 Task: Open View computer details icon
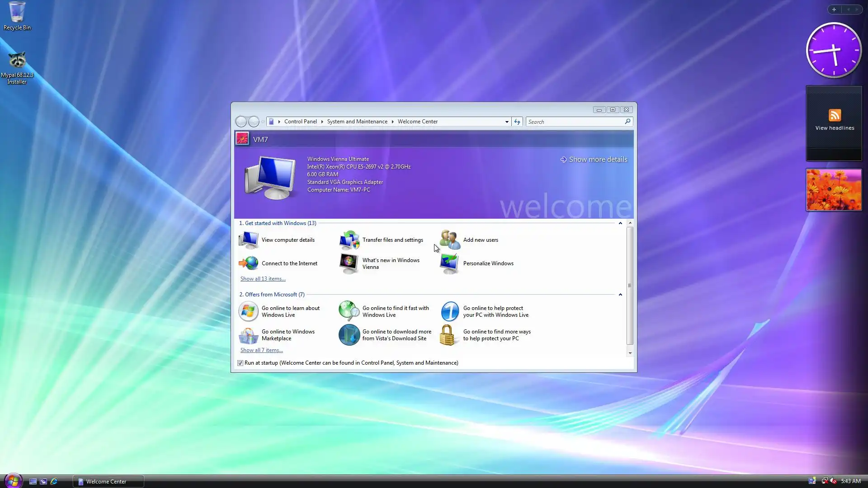(x=248, y=240)
